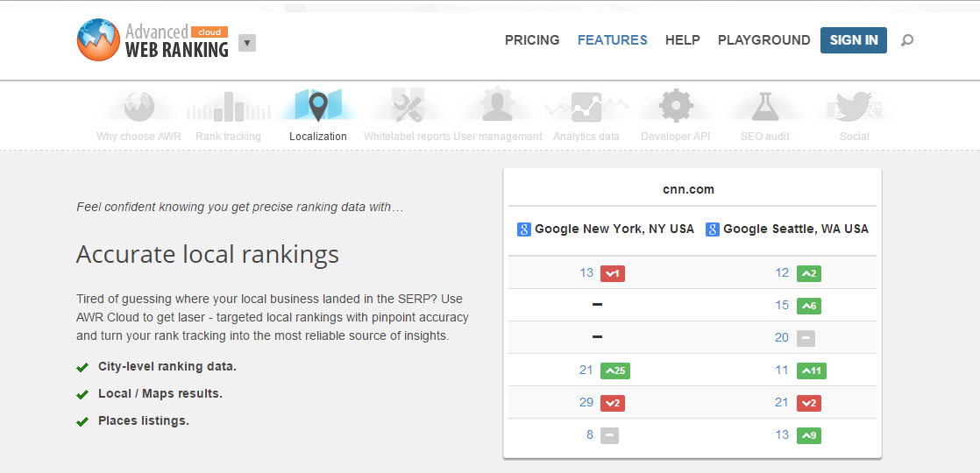The width and height of the screenshot is (980, 473).
Task: Switch to the Rank tracking tab label
Action: pyautogui.click(x=228, y=137)
